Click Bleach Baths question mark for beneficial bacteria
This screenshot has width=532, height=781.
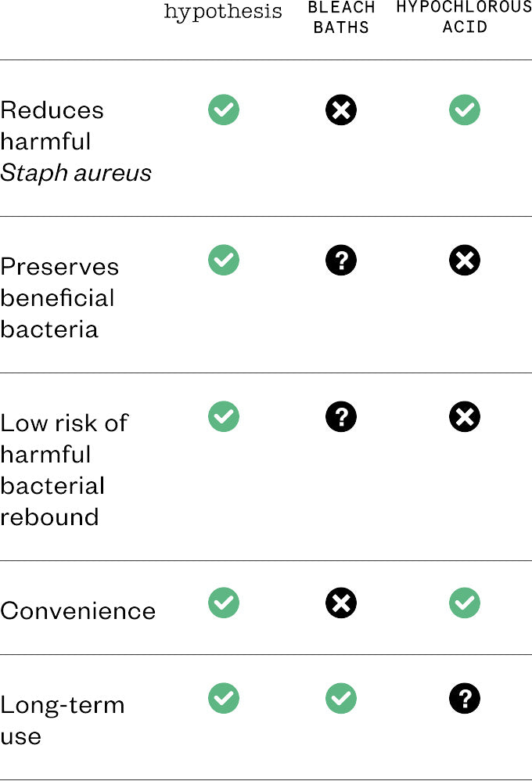341,260
